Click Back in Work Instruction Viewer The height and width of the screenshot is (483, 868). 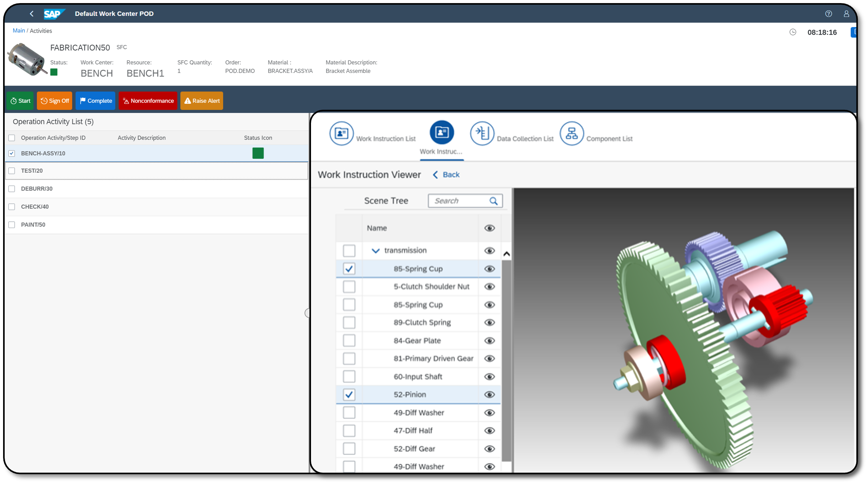coord(447,174)
